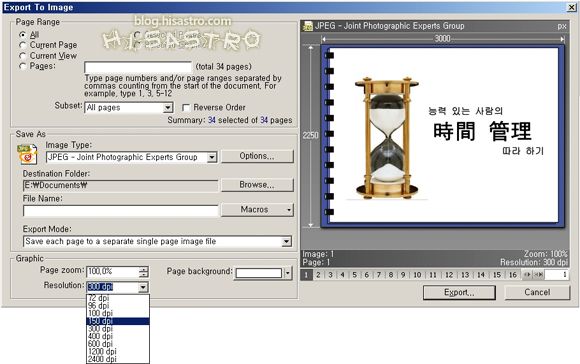
Task: Click the Cancel button
Action: (537, 293)
